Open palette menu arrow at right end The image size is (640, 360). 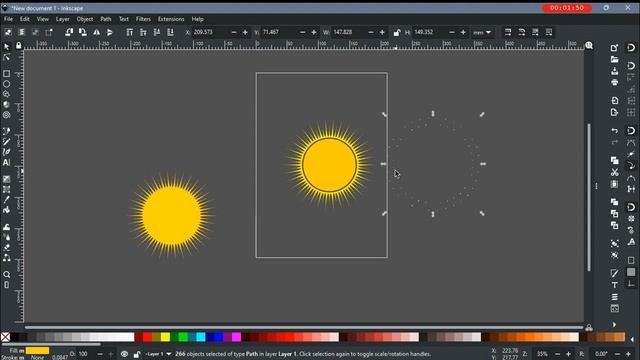(x=632, y=339)
